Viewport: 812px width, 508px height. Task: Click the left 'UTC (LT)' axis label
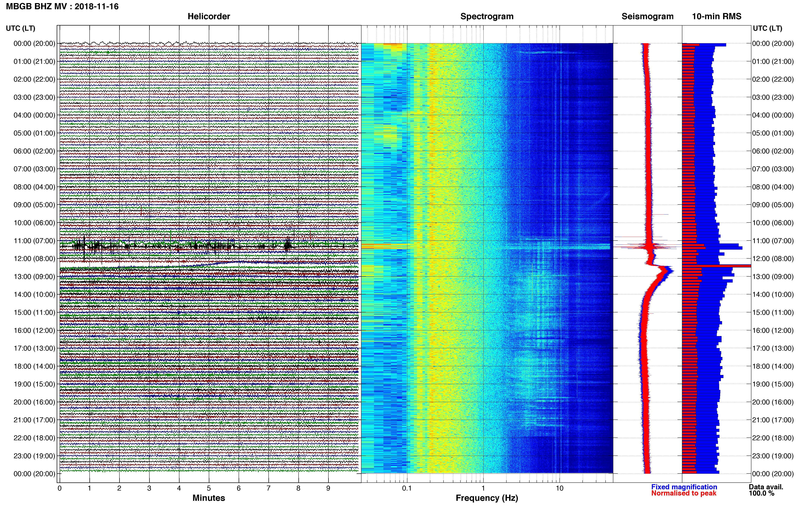click(21, 28)
